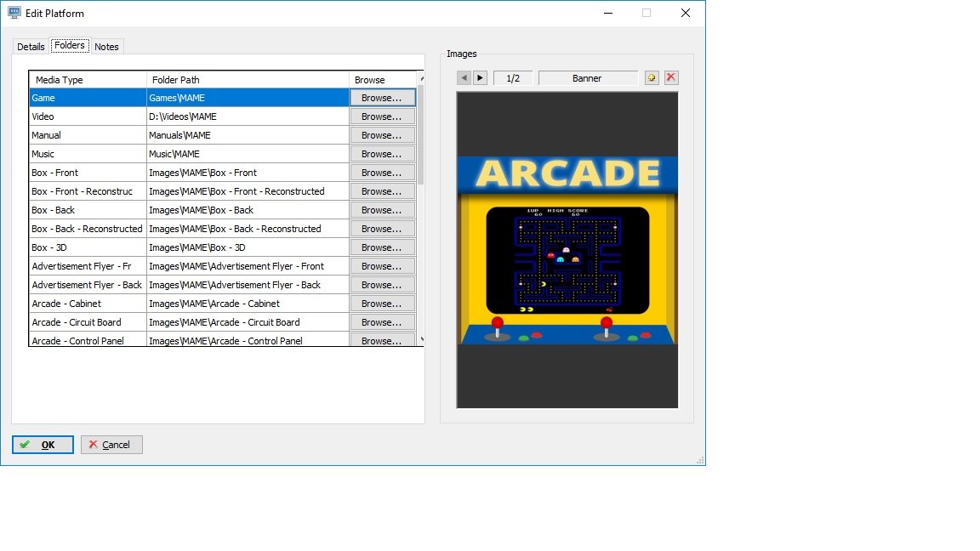Click the Media Type column header
The width and height of the screenshot is (980, 551).
(x=88, y=80)
